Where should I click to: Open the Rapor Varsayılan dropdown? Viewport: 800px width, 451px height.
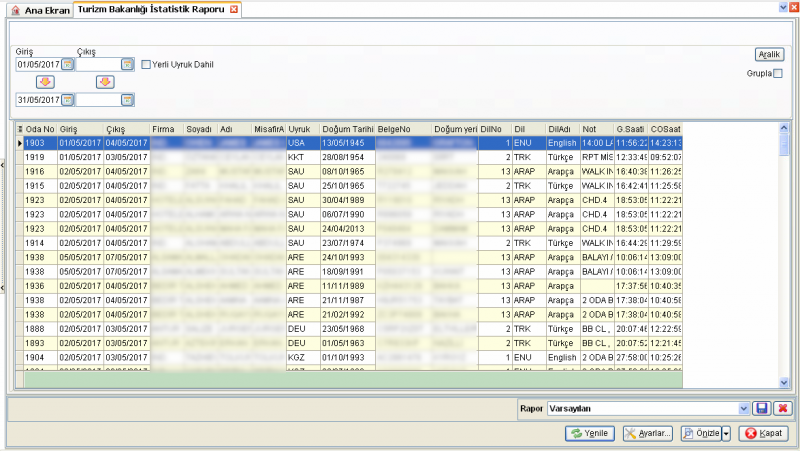(x=743, y=409)
